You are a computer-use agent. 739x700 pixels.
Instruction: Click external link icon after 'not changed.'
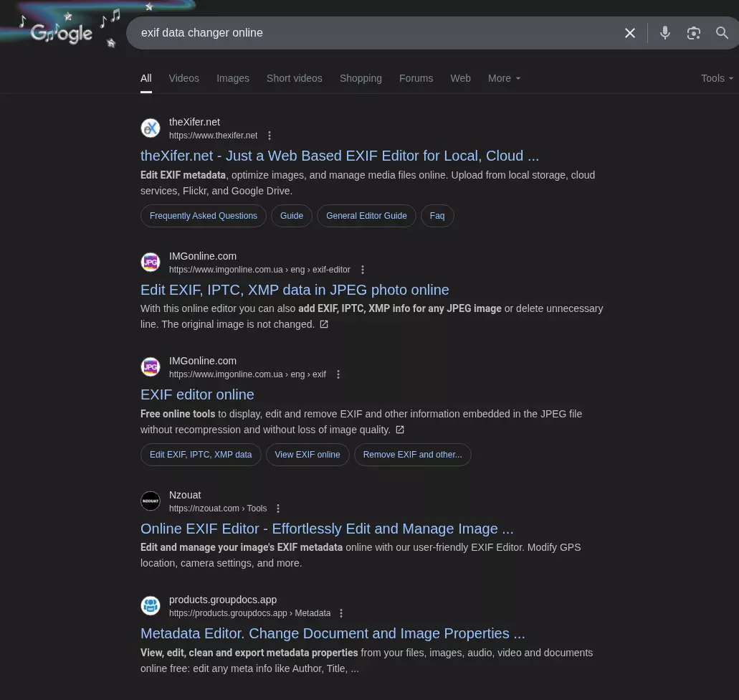point(324,324)
